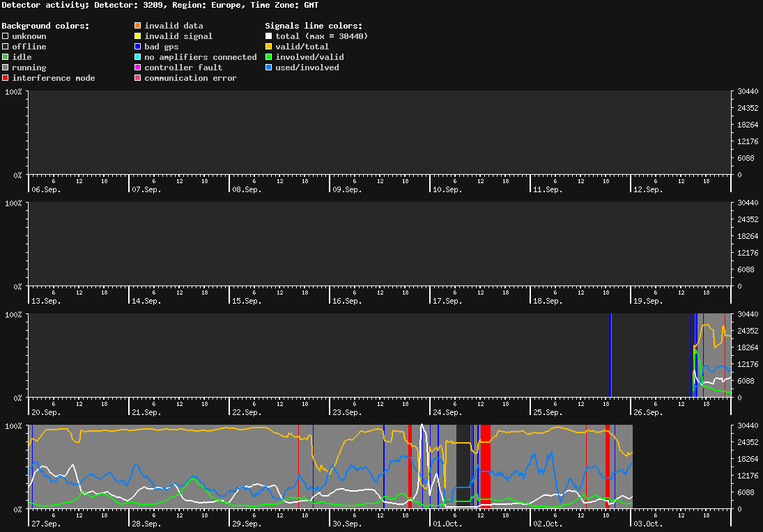Select the cyan no amplifiers connected swatch
763x532 pixels.
click(x=137, y=57)
